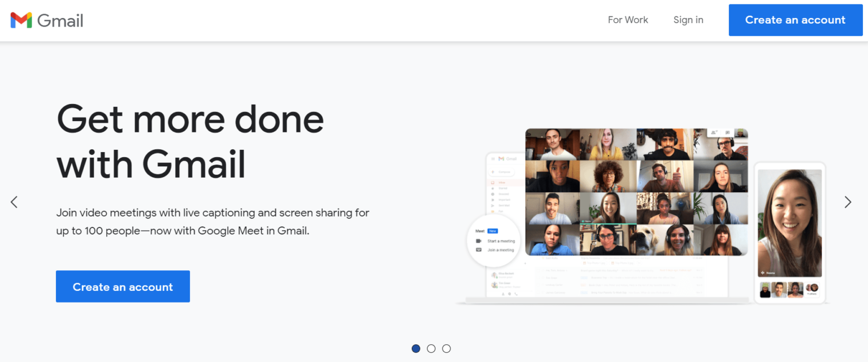Click the 11 others participant thumbnail on the phone
Image resolution: width=868 pixels, height=362 pixels.
coord(812,290)
